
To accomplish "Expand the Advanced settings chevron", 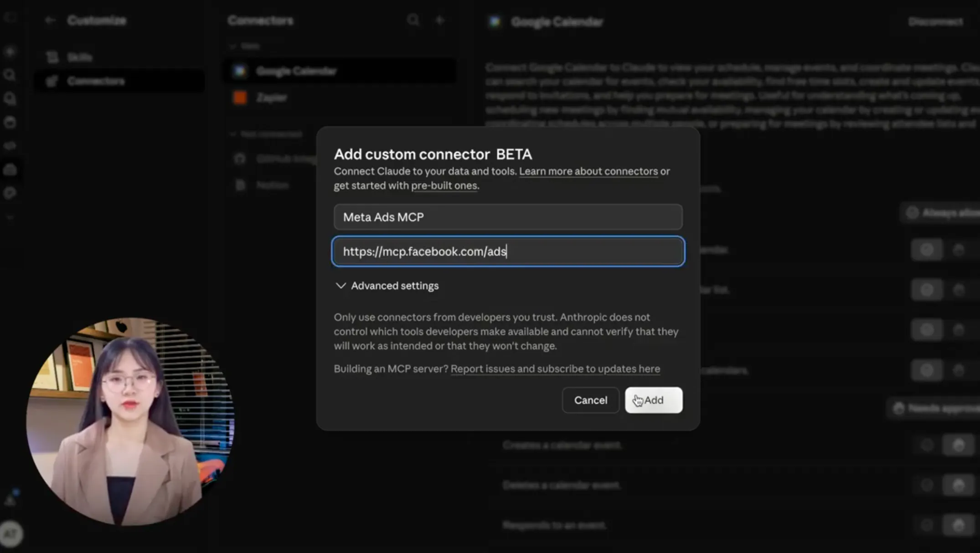I will pos(340,286).
